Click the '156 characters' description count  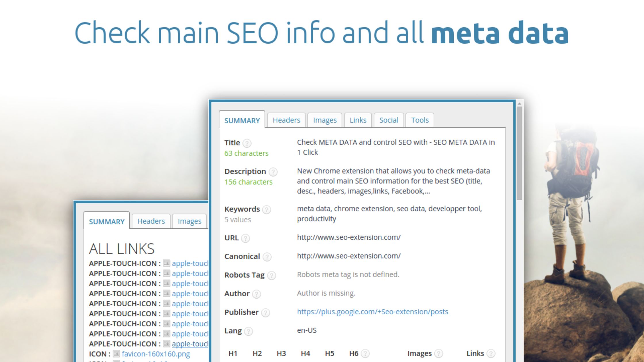248,182
